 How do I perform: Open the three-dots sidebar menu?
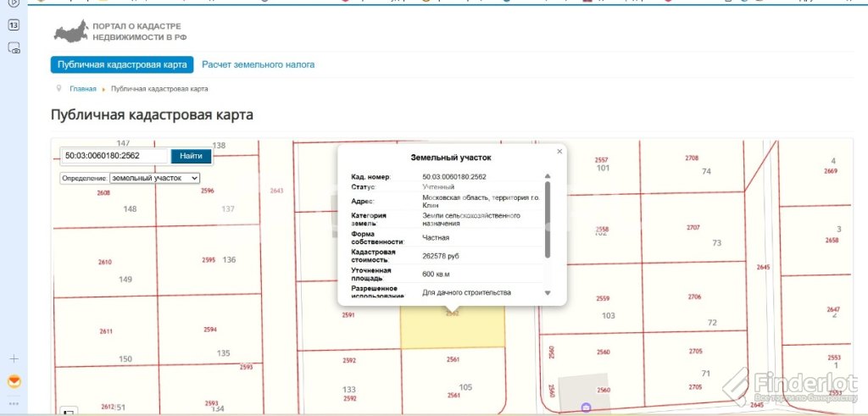click(x=14, y=403)
